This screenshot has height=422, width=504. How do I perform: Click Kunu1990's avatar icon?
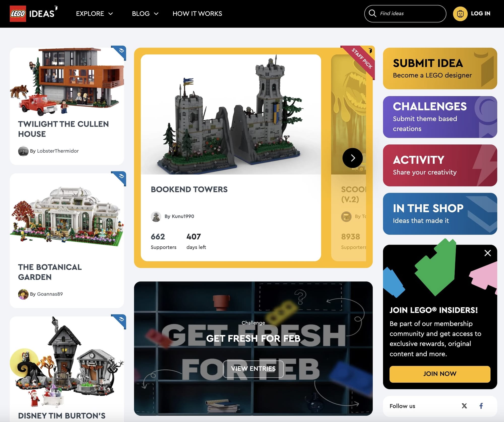coord(156,216)
